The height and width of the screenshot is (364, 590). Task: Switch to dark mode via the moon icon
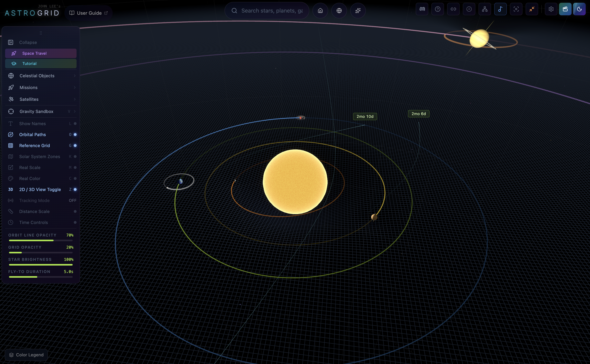click(580, 9)
